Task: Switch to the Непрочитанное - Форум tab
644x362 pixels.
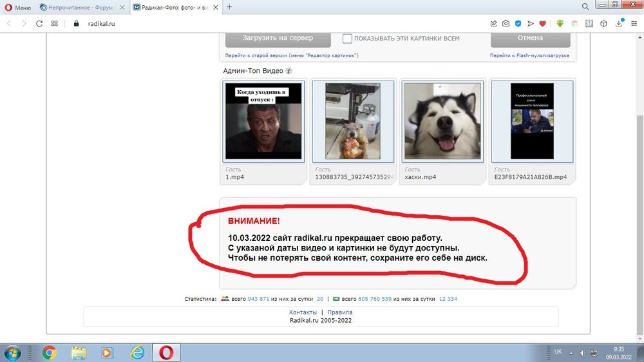Action: (80, 7)
